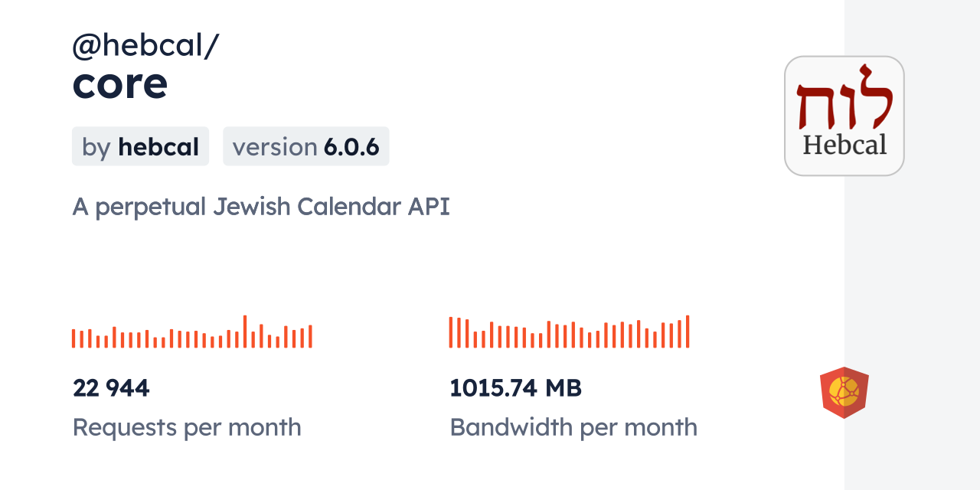Select the "version 6.0.6" badge
980x490 pixels.
pos(305,146)
